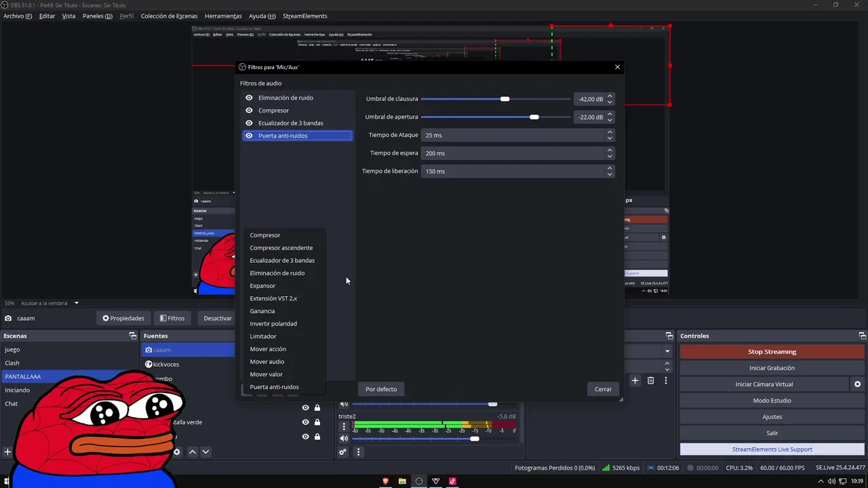868x488 pixels.
Task: Open the StreamElements menu
Action: [x=305, y=16]
